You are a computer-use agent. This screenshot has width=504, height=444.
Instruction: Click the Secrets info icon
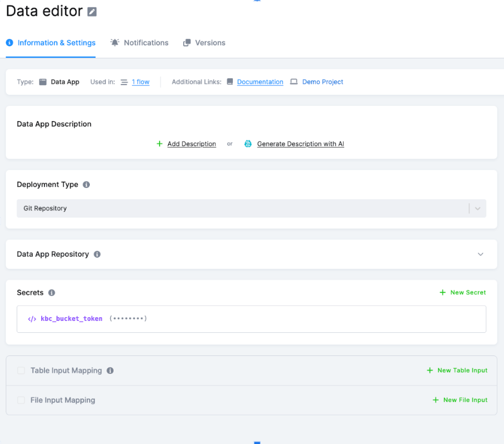pos(51,293)
